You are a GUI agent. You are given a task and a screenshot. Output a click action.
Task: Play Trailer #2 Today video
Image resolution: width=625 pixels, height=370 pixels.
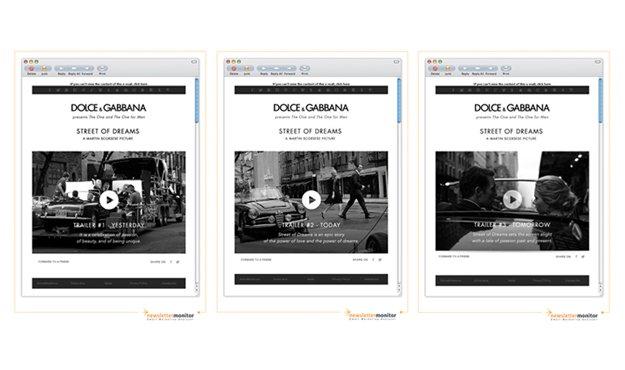pyautogui.click(x=311, y=200)
